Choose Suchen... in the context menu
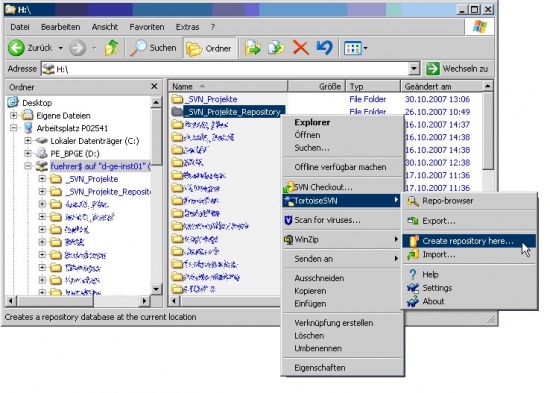This screenshot has height=393, width=550. click(312, 148)
